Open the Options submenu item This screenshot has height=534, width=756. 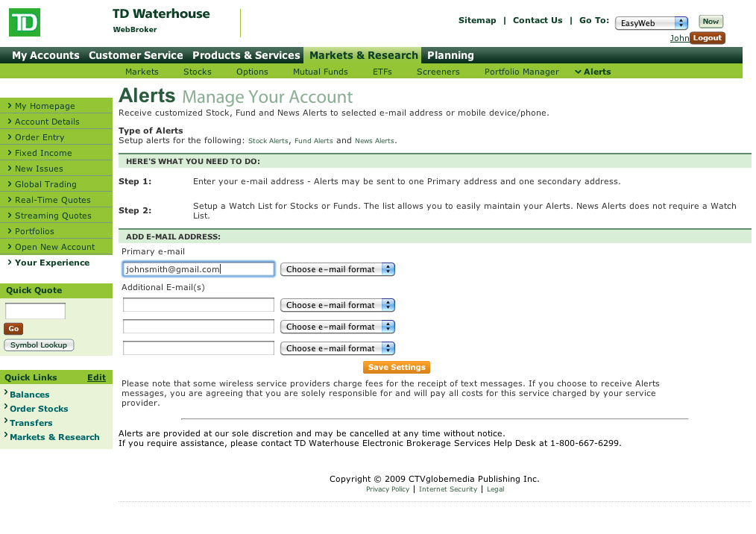252,72
